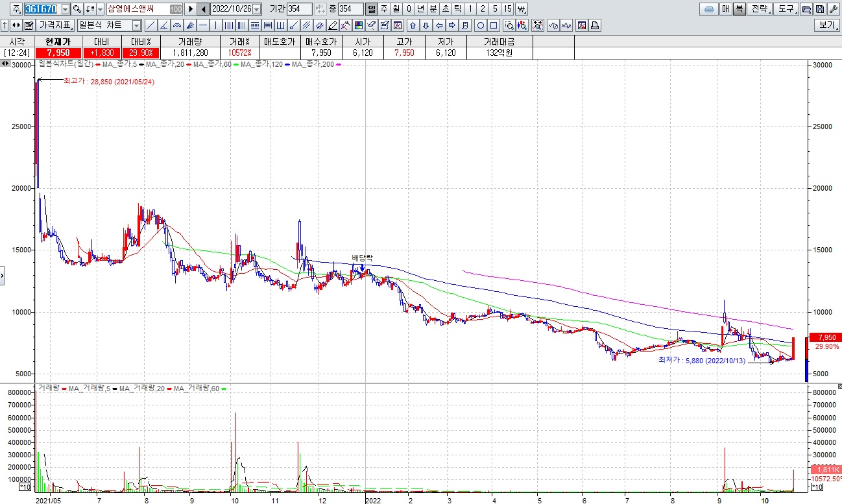842x504 pixels.
Task: Click the print chart icon
Action: (594, 25)
